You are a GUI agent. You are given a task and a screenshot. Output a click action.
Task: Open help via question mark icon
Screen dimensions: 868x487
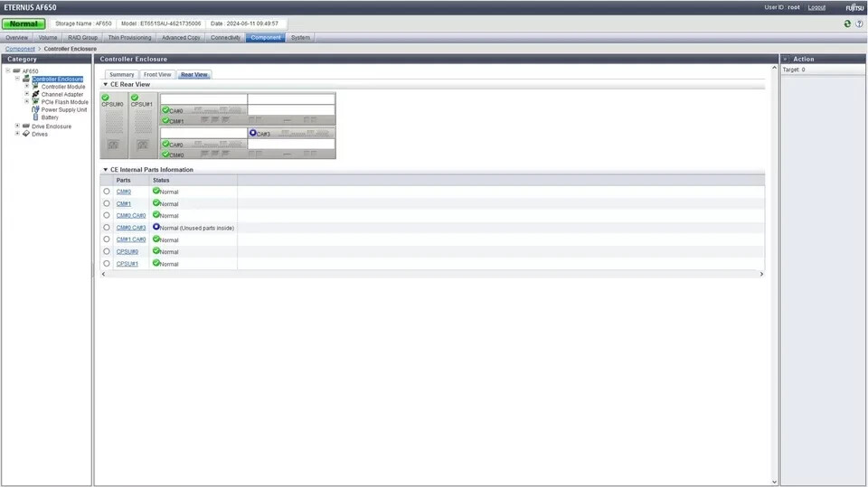tap(858, 23)
